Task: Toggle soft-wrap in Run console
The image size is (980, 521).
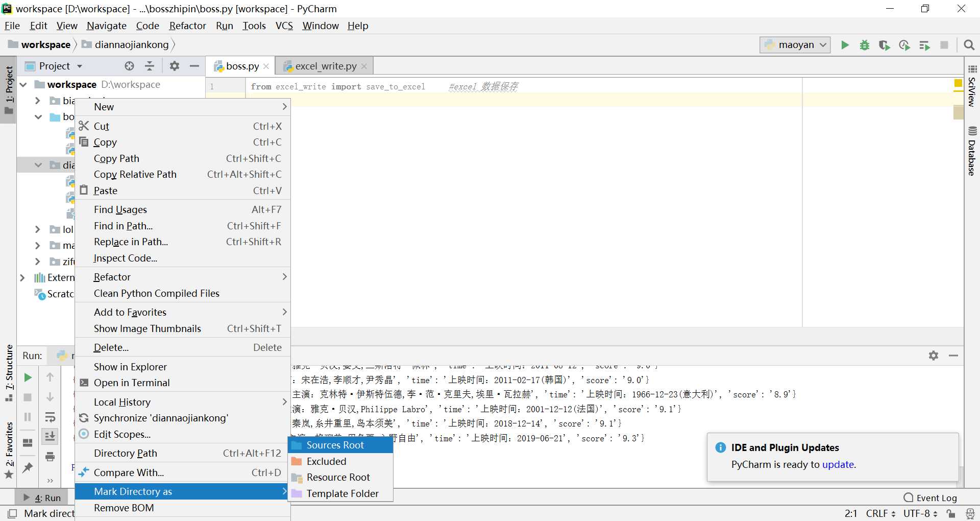Action: pos(50,417)
